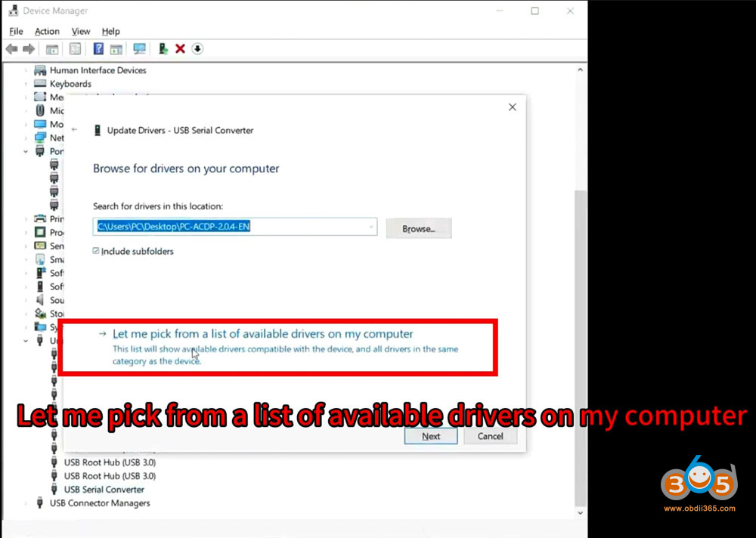Click the blue Help question mark toolbar icon
This screenshot has height=538, width=756.
pyautogui.click(x=98, y=49)
